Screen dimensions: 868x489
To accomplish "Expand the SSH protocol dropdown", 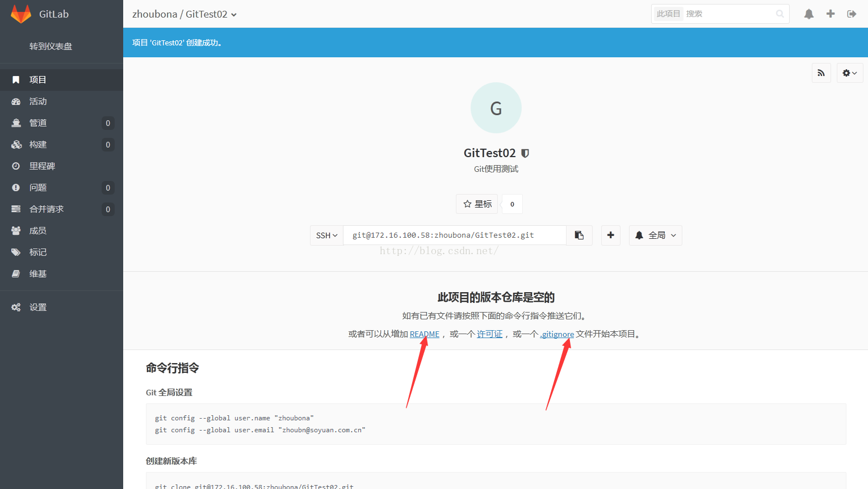I will click(x=327, y=235).
